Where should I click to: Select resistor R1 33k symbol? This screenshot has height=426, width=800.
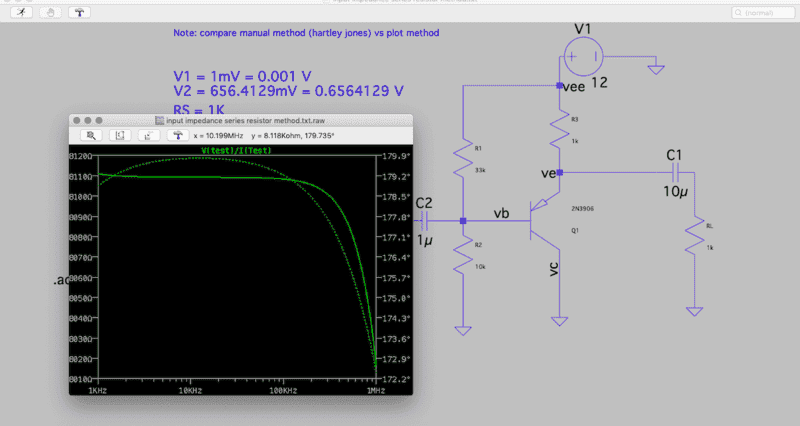pos(463,159)
